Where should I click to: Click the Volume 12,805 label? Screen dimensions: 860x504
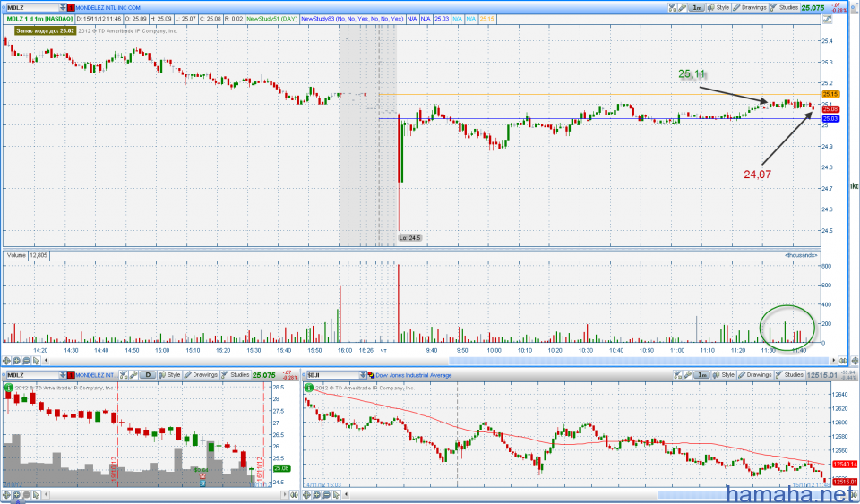pyautogui.click(x=27, y=255)
